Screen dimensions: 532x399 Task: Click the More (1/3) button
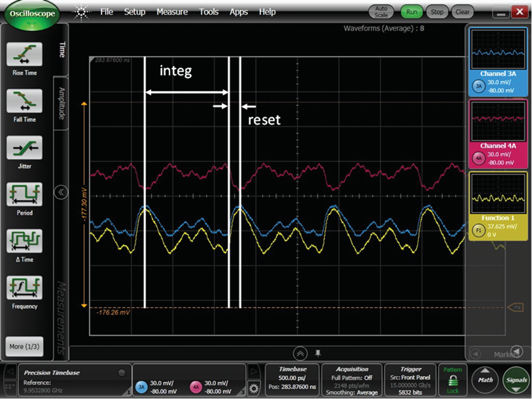pyautogui.click(x=25, y=347)
